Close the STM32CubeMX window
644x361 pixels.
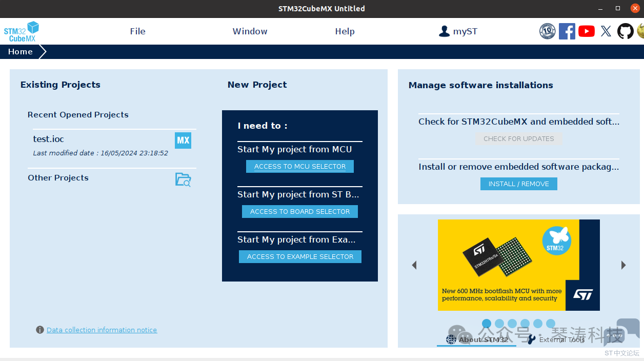tap(635, 9)
